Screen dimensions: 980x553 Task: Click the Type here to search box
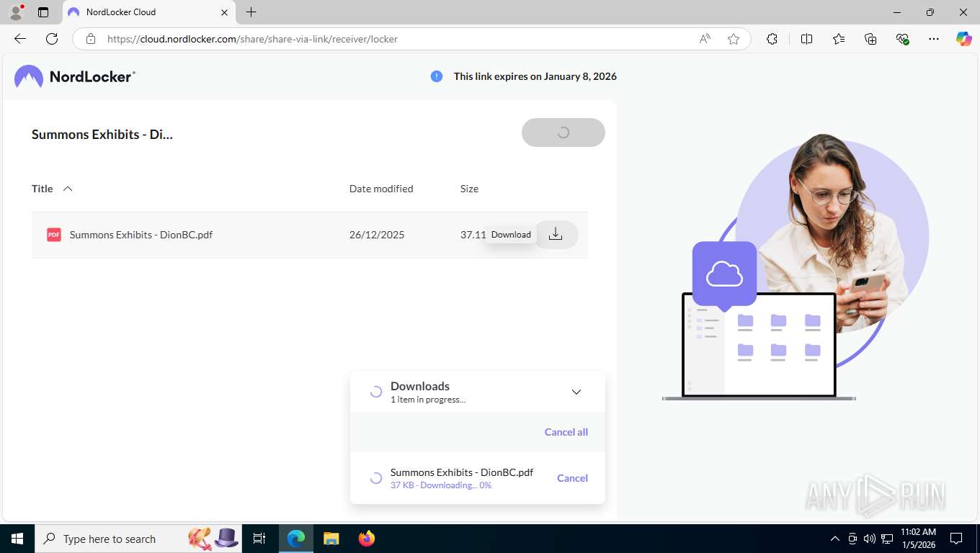[x=139, y=539]
